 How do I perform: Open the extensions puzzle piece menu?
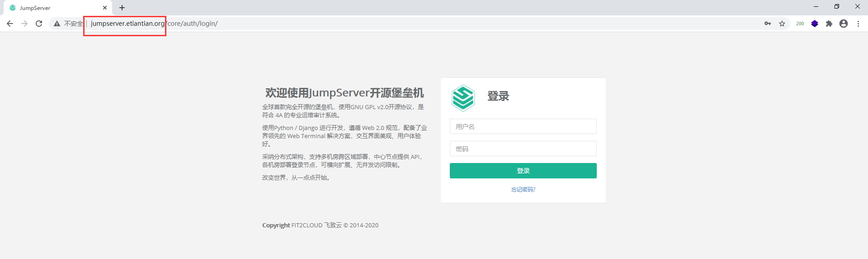829,24
